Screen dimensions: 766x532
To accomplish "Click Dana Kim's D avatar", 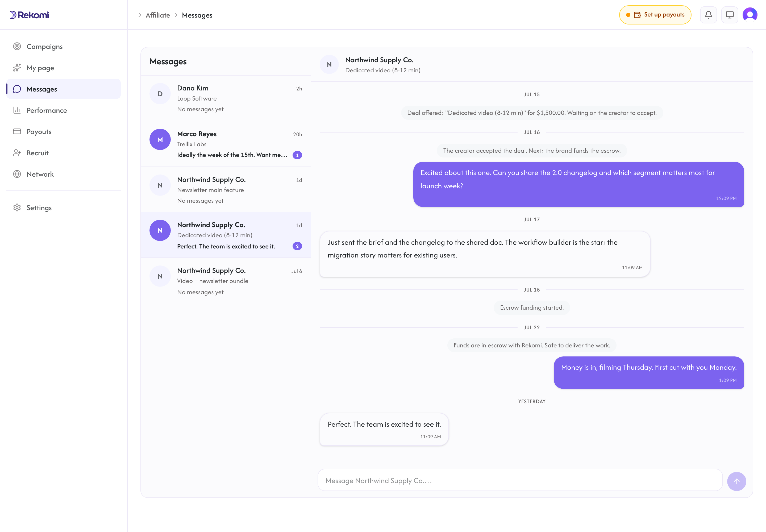I will (x=160, y=94).
